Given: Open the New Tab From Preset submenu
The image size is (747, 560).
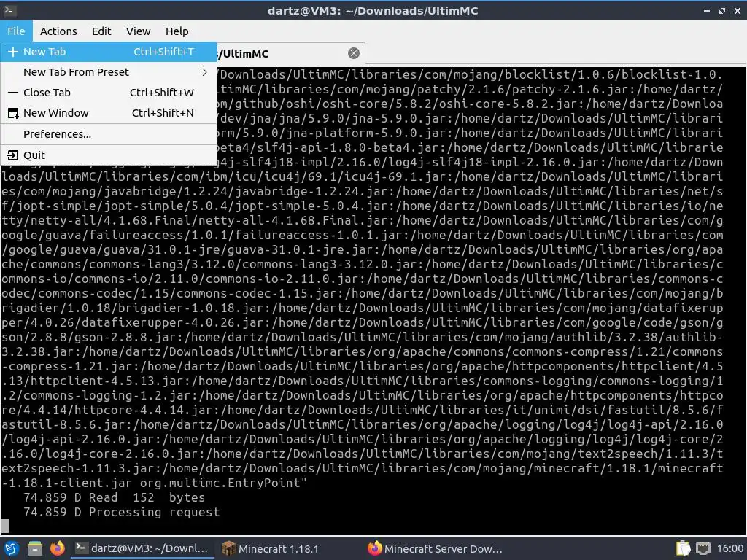Looking at the screenshot, I should pyautogui.click(x=109, y=72).
